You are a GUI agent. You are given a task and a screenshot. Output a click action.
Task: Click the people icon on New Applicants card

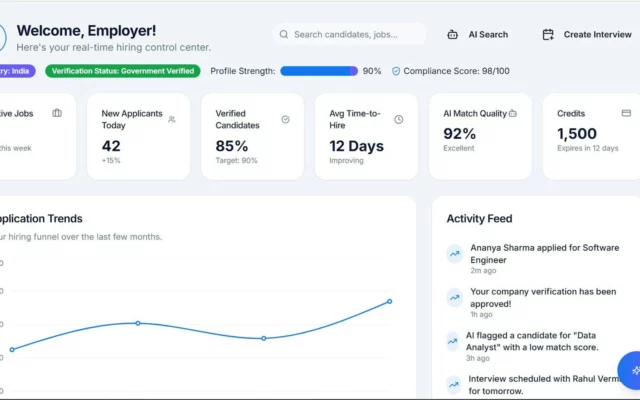coord(172,119)
